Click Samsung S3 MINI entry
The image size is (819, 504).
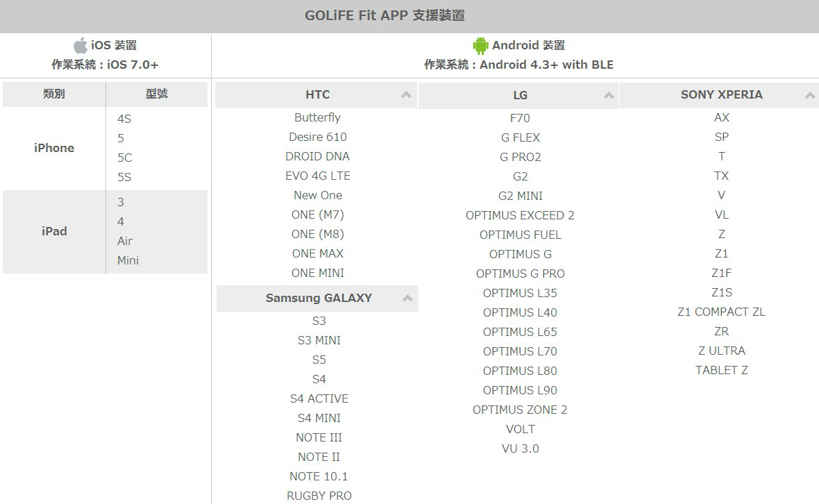tap(319, 341)
